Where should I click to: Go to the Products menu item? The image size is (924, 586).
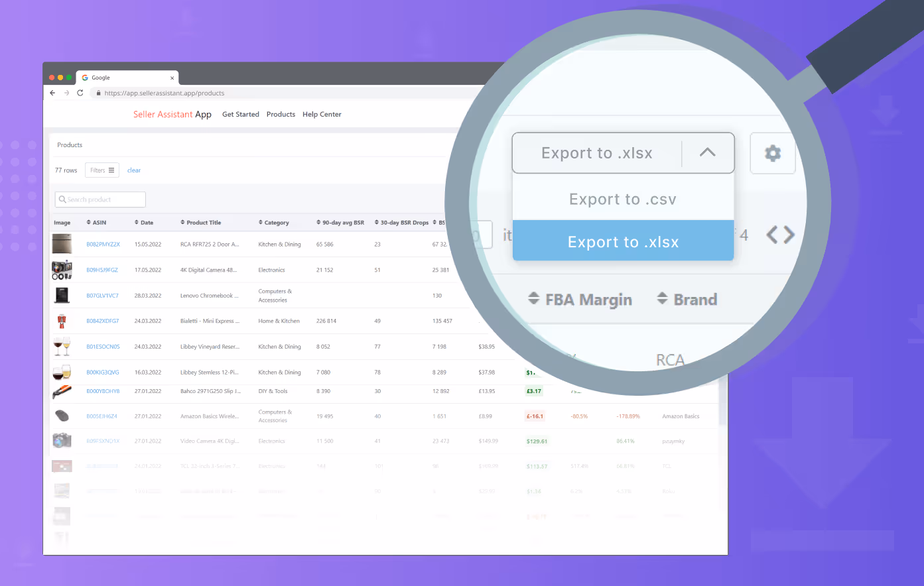[x=281, y=114]
